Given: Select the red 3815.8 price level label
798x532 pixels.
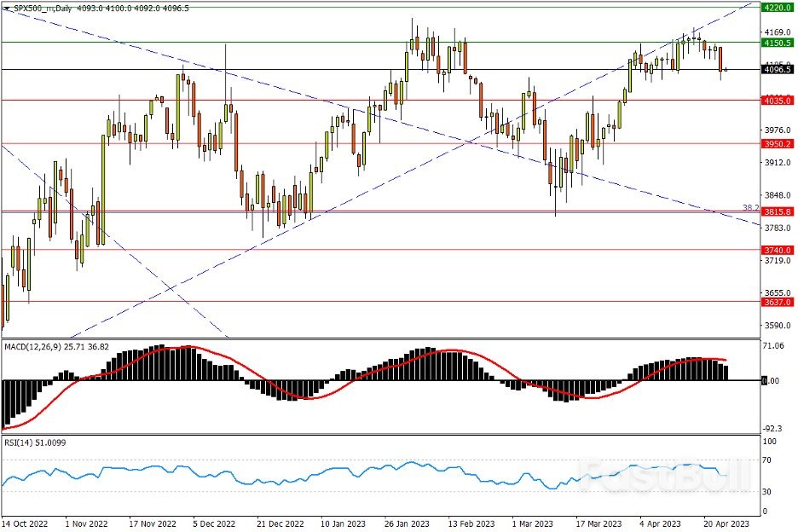Looking at the screenshot, I should click(x=777, y=211).
